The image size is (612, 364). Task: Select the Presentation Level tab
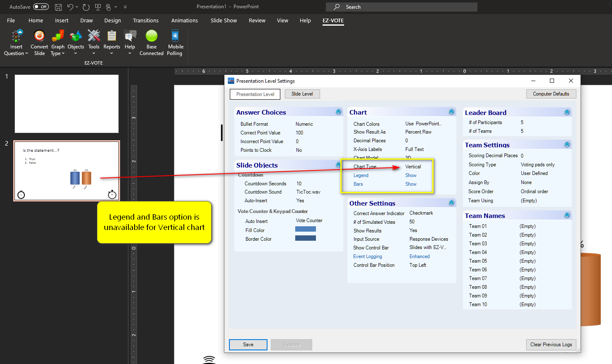pyautogui.click(x=255, y=94)
